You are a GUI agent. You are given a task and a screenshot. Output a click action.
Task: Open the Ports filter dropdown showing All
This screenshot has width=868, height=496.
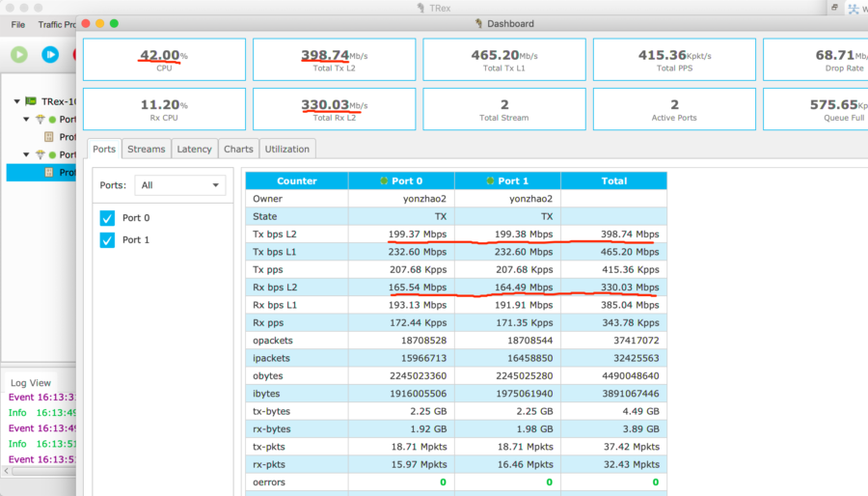coord(180,184)
